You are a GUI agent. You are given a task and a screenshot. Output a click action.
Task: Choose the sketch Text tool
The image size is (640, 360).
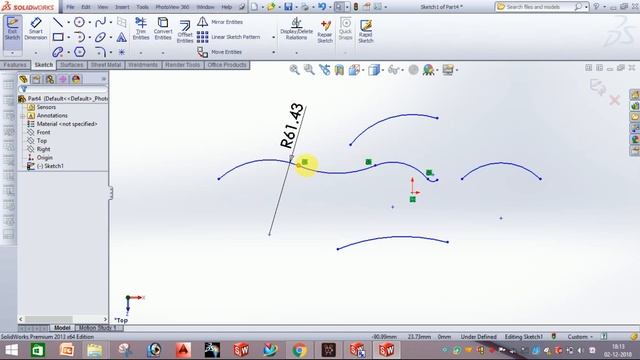pyautogui.click(x=122, y=38)
